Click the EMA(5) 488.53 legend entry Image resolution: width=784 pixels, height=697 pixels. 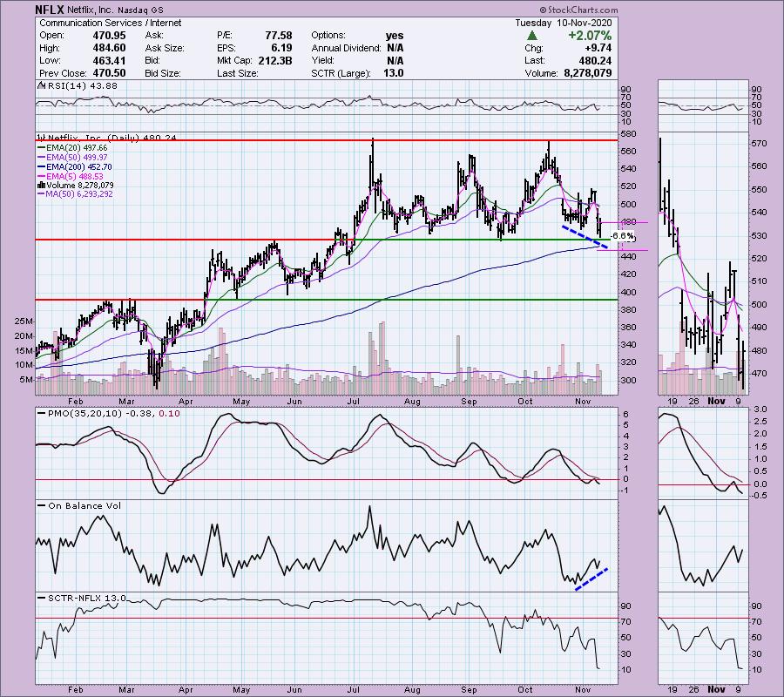[x=75, y=177]
